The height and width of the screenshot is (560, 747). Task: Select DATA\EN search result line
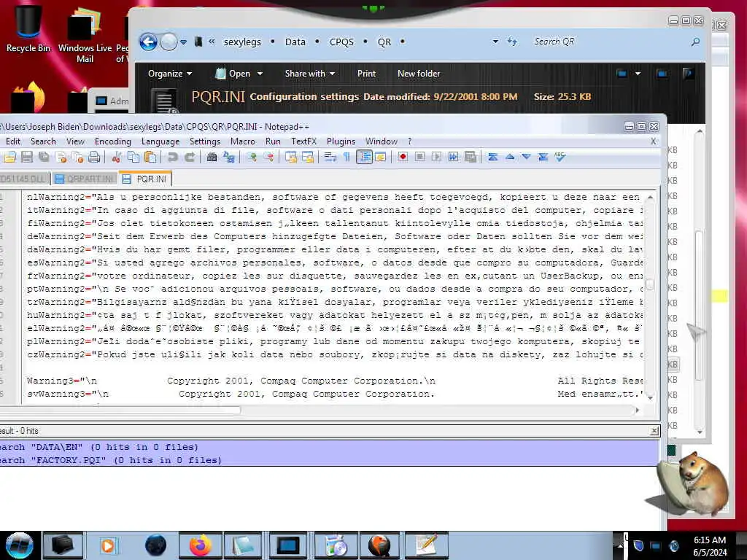coord(330,447)
